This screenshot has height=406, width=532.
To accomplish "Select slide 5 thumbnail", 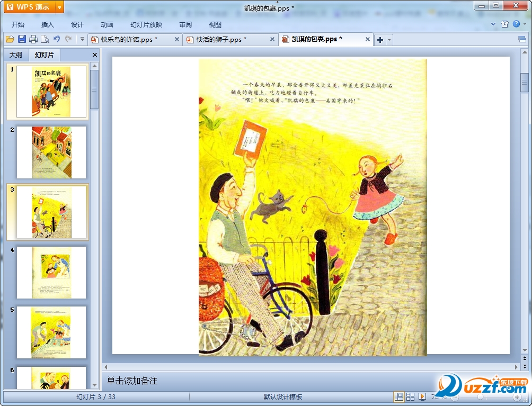I will tap(51, 332).
